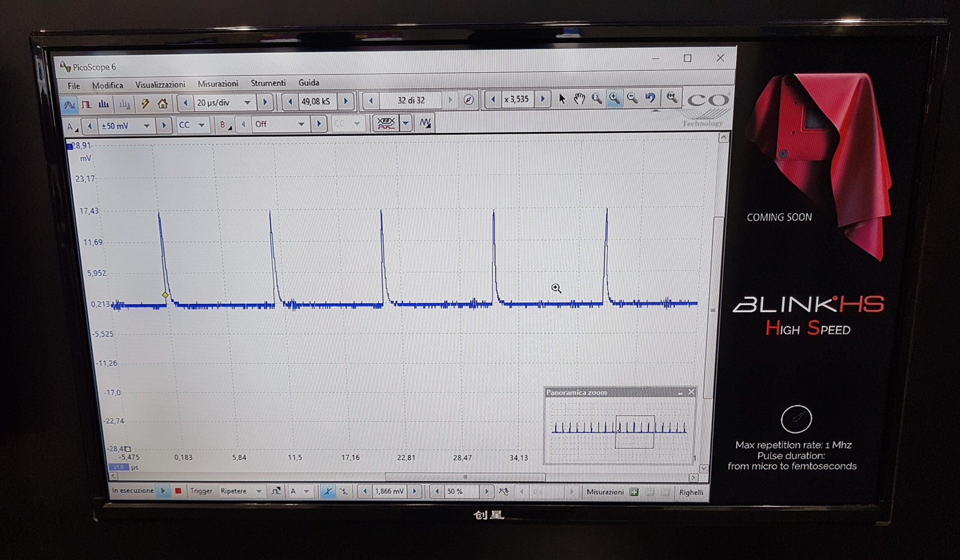
Task: Click the Righelli button
Action: click(691, 493)
